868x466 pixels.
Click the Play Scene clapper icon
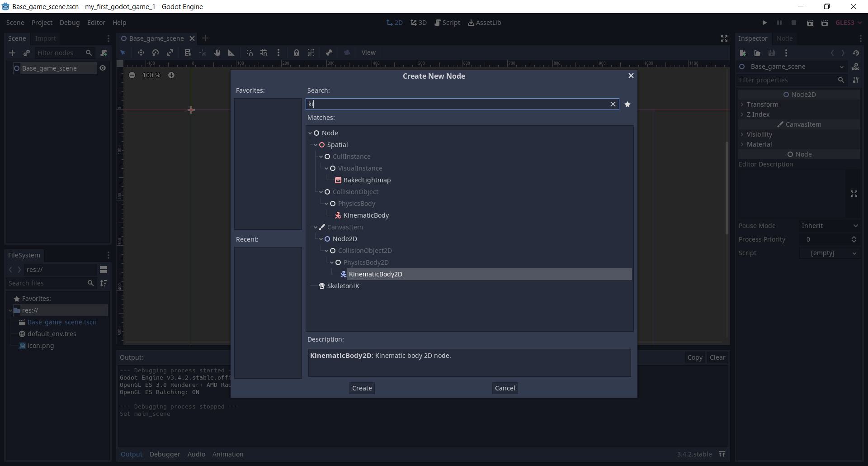[x=810, y=23]
